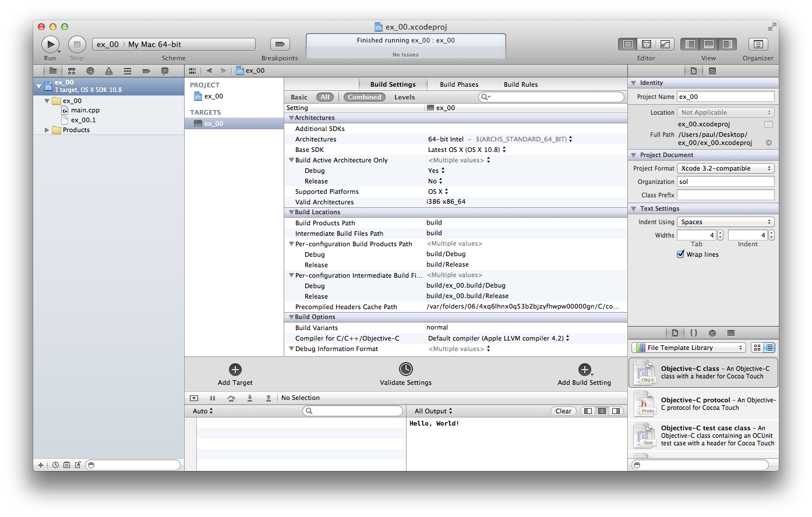The image size is (812, 517).
Task: Click the Step Into debug control
Action: (x=250, y=398)
